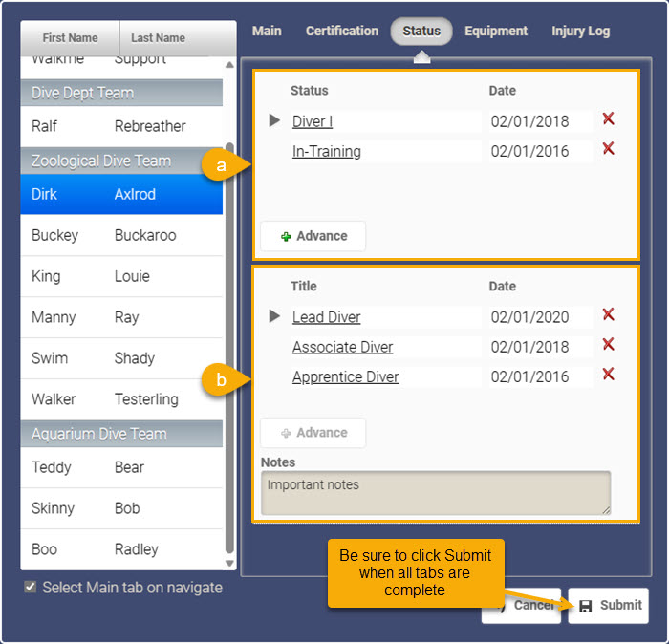This screenshot has height=644, width=669.
Task: Click the Submit button
Action: click(609, 606)
